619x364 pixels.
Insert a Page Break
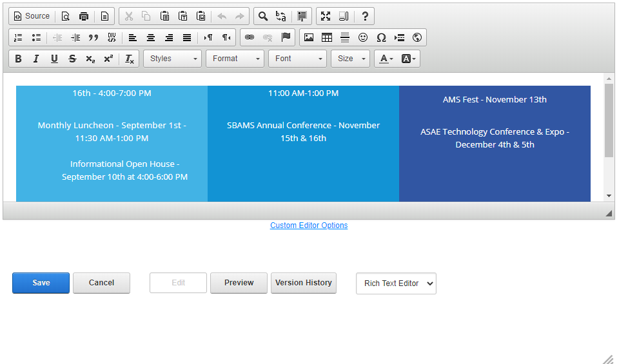click(400, 37)
